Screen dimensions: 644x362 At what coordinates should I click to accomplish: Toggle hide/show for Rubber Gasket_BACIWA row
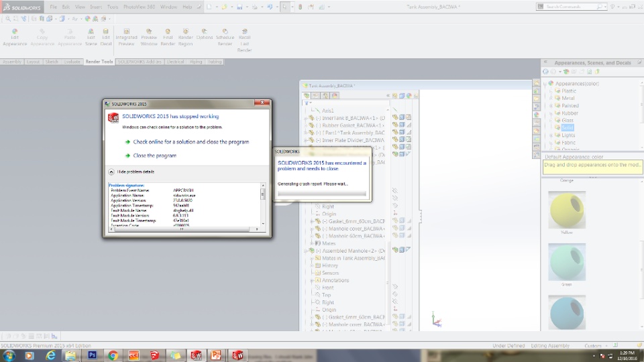[395, 125]
